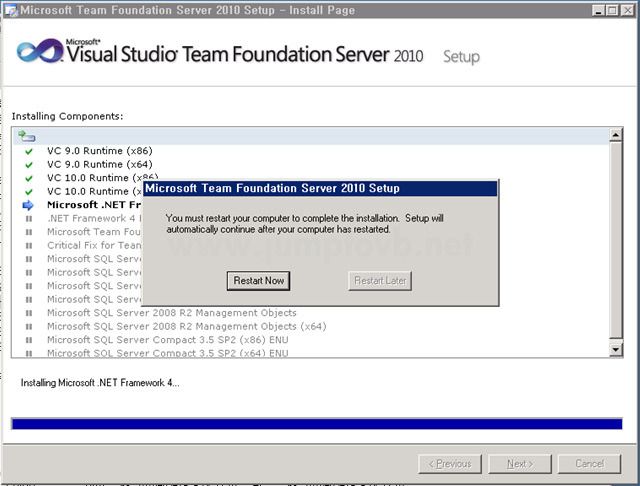Click the restart dialog title bar

click(x=320, y=189)
